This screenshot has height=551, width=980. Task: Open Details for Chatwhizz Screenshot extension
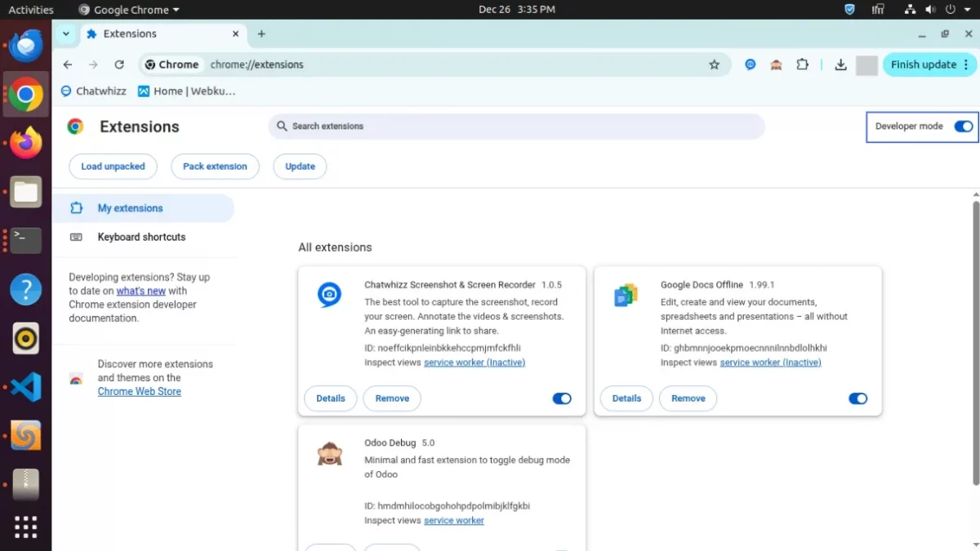tap(331, 398)
